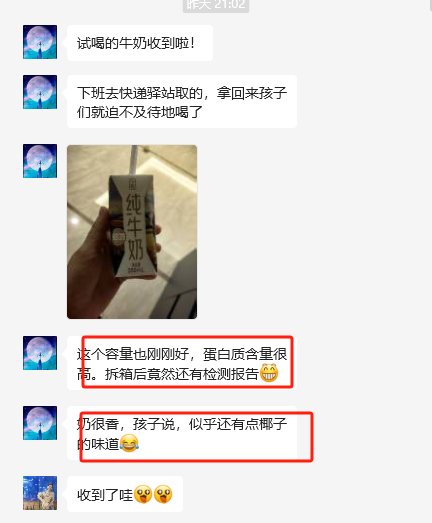Viewport: 432px width, 523px height.
Task: Click the '这个容量也刚刚好' message bubble
Action: (182, 363)
